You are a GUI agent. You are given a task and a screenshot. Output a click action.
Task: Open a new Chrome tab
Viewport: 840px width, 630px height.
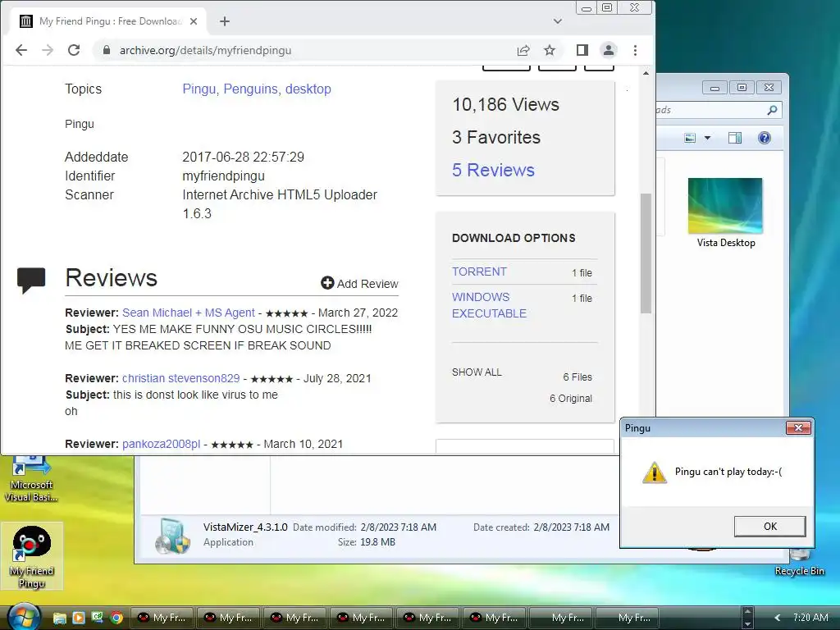tap(225, 21)
